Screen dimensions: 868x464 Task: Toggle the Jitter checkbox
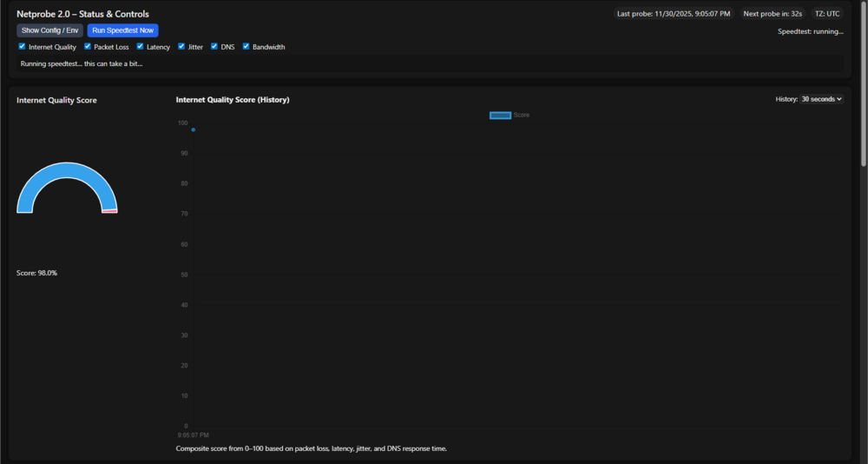(181, 47)
